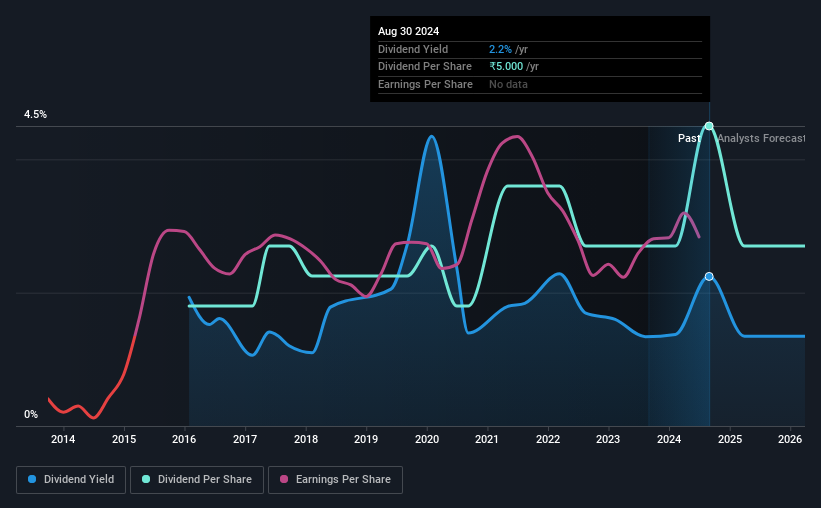
Task: Click the pink dot in Earnings Per Share legend
Action: pos(284,479)
